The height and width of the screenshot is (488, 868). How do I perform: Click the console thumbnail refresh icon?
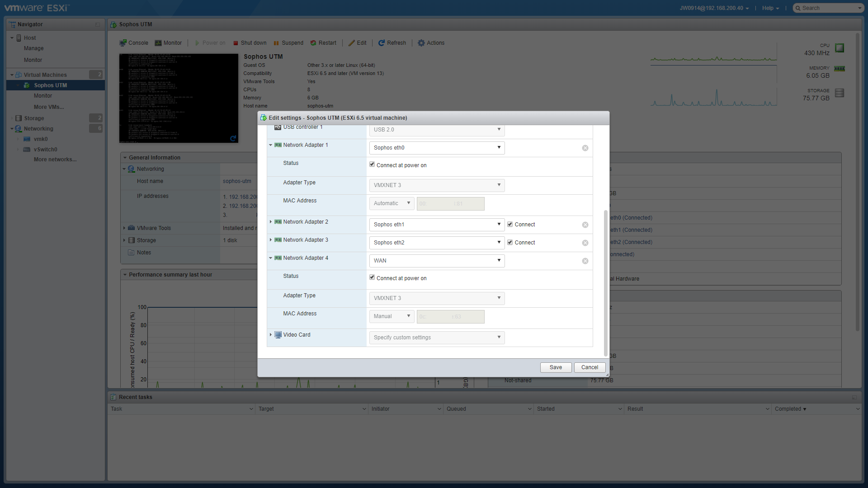click(x=233, y=138)
